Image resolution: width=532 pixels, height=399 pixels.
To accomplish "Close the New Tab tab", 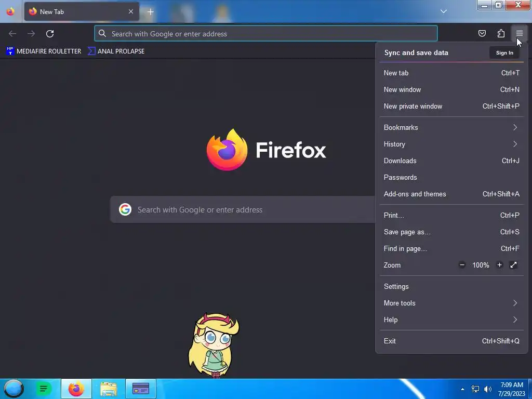I will pyautogui.click(x=130, y=11).
